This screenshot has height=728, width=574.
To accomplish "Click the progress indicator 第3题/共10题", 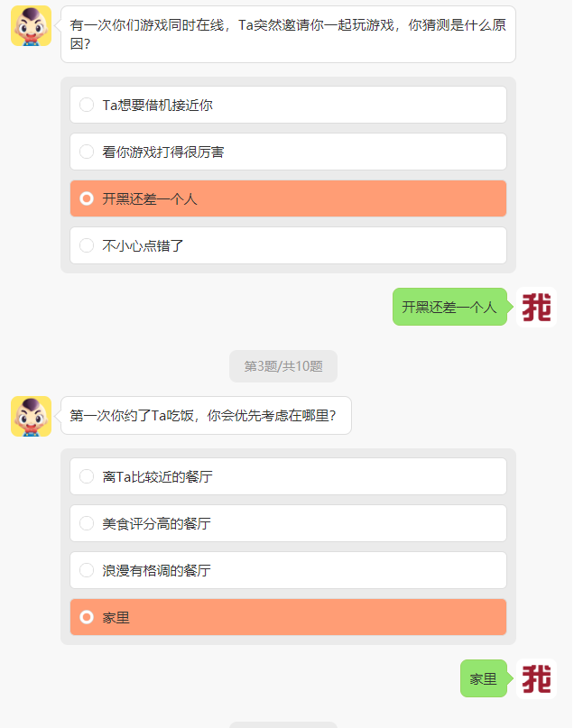I will point(285,366).
